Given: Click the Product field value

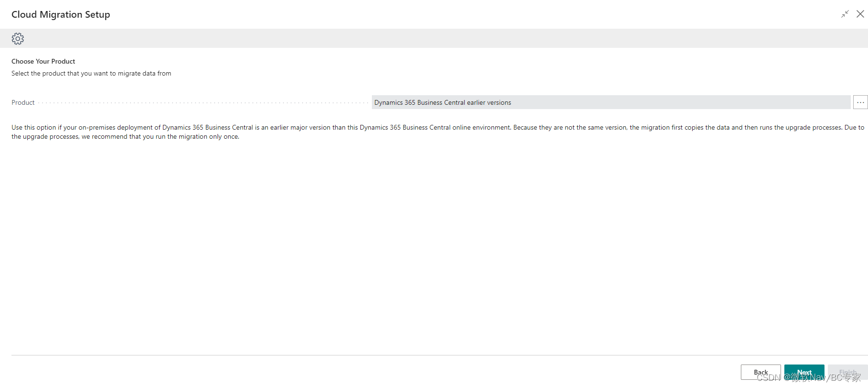Looking at the screenshot, I should click(x=611, y=102).
